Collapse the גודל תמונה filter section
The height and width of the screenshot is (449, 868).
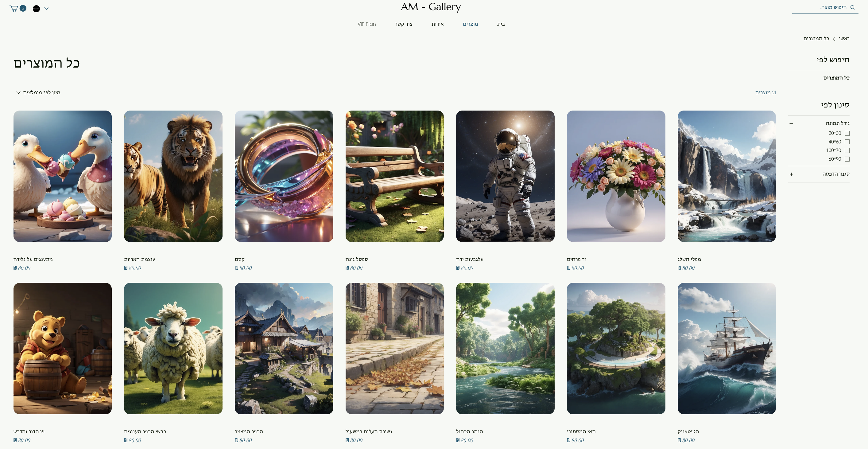(x=791, y=123)
